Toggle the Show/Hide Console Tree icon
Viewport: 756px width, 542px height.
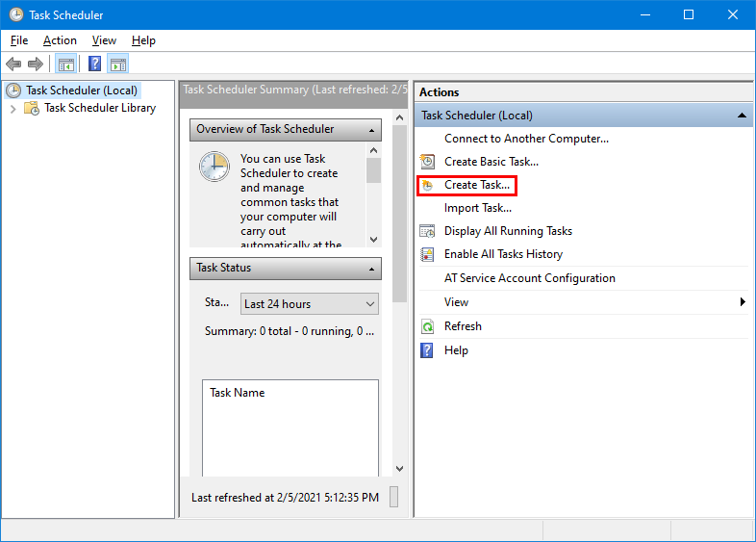[66, 64]
